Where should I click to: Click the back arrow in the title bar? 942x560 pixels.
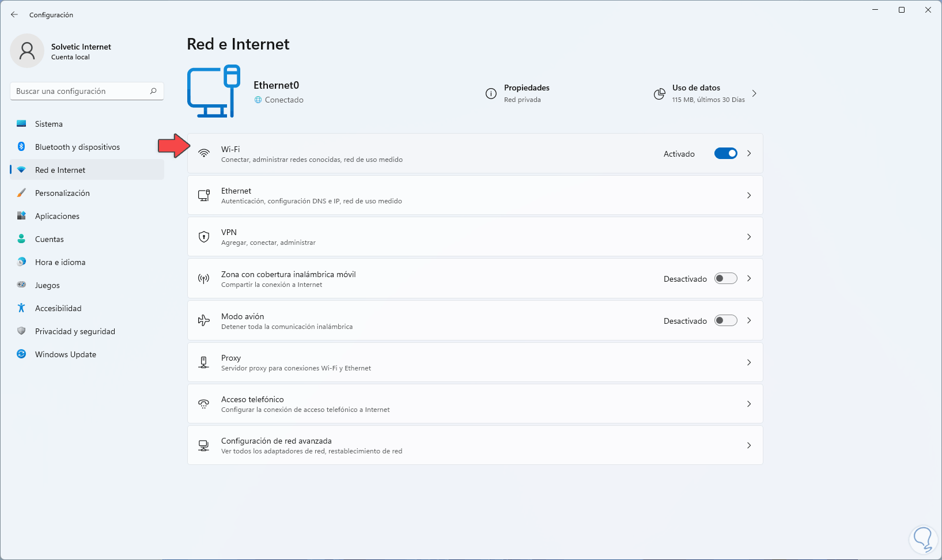tap(14, 15)
